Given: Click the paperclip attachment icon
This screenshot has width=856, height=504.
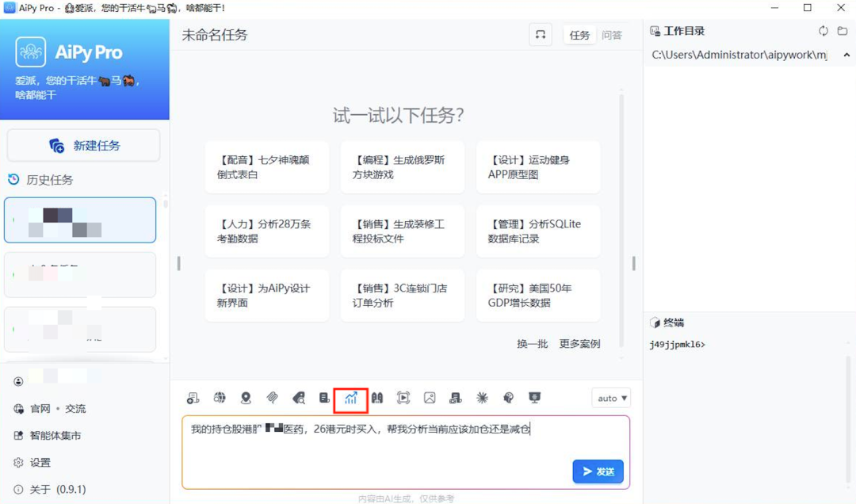Looking at the screenshot, I should [x=272, y=398].
